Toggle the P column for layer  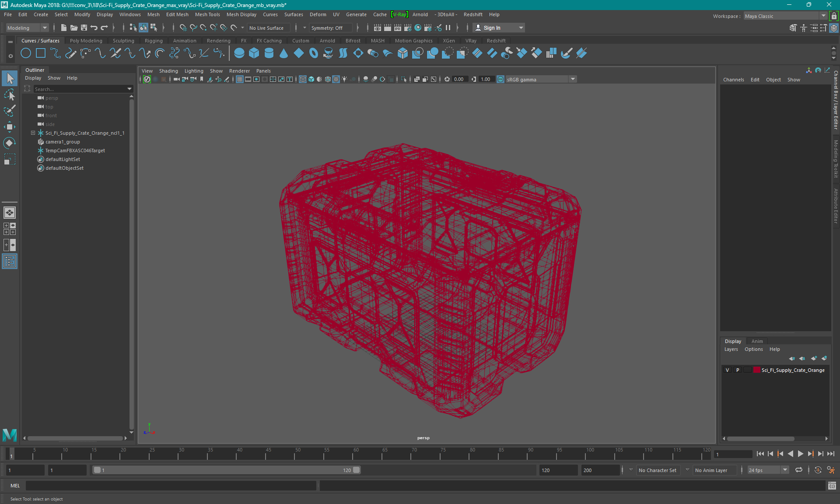coord(737,370)
